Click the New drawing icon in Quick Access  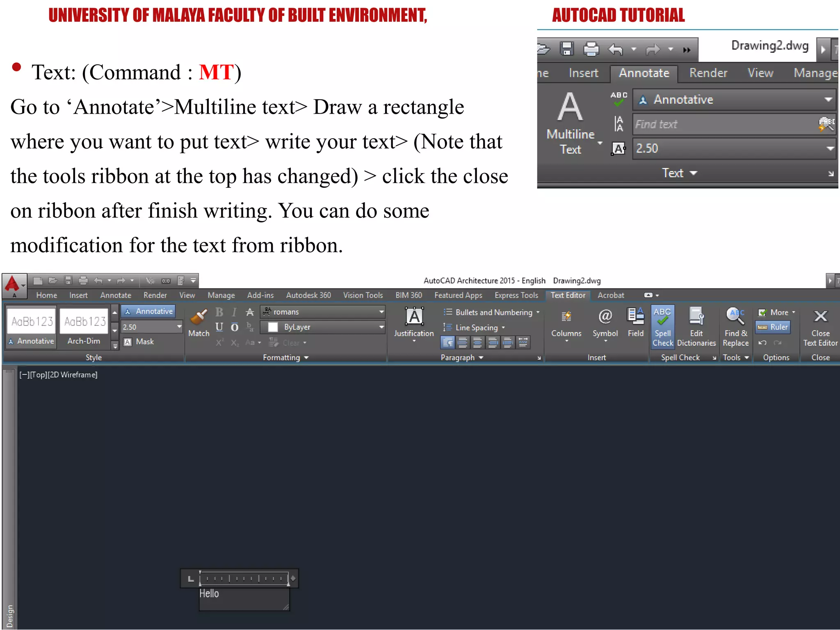coord(38,281)
